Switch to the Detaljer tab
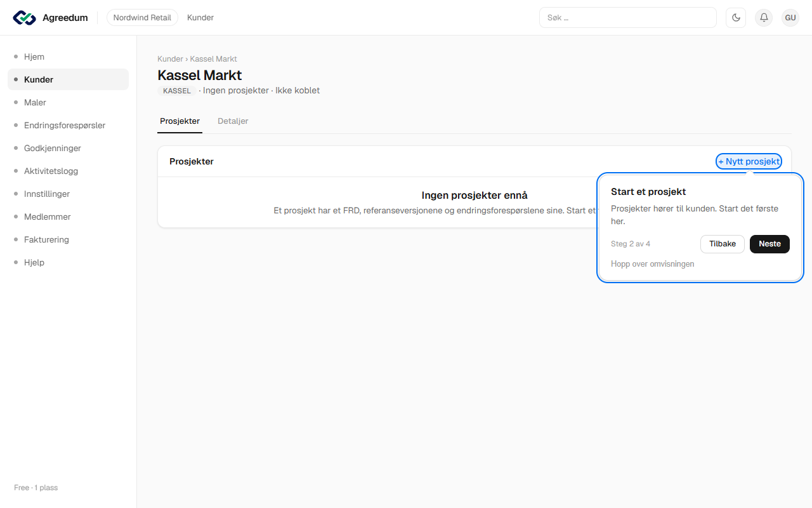812x508 pixels. coord(233,121)
